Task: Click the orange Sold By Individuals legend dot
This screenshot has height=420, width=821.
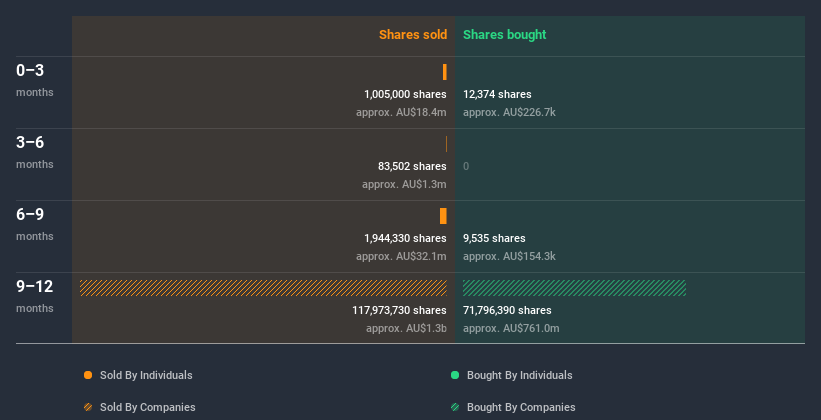Action: [x=88, y=375]
